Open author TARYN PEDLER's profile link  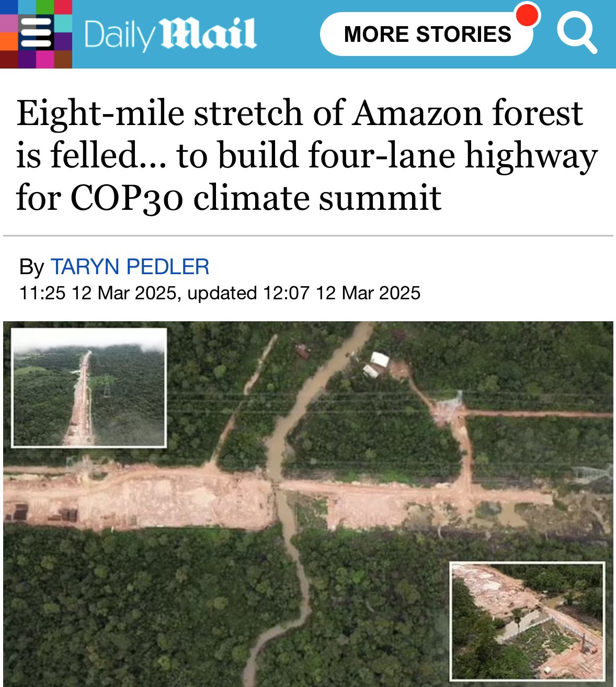[130, 267]
